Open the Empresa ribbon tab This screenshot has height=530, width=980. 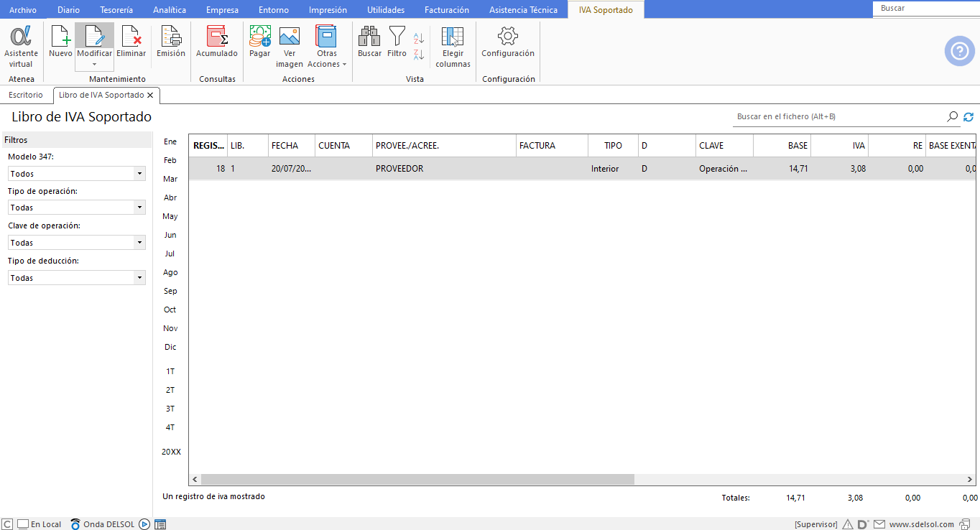222,10
